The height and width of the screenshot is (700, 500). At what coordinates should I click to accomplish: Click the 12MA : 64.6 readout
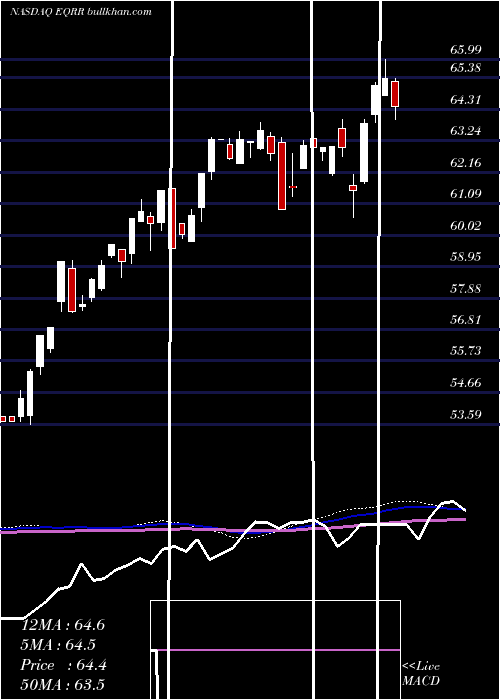point(63,625)
